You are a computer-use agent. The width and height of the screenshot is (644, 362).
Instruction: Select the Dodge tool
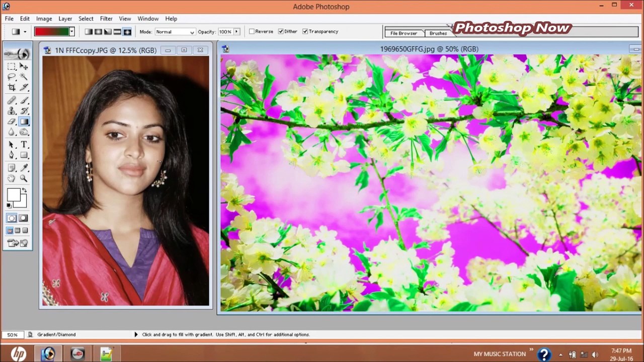click(x=24, y=132)
